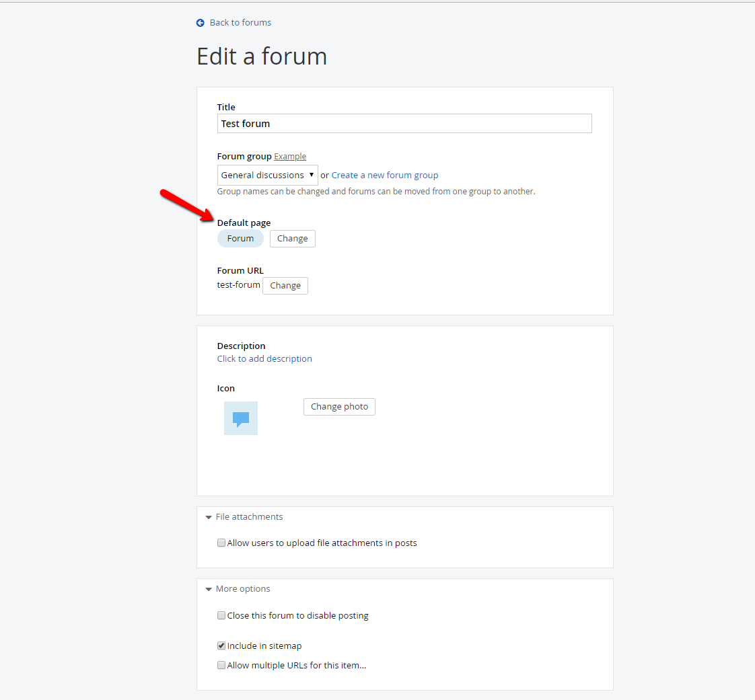Select the Forum default page pill
This screenshot has width=755, height=700.
[x=240, y=239]
